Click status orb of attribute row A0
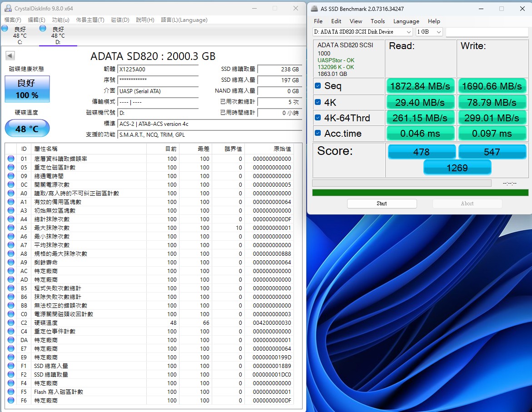The image size is (532, 412). (11, 193)
